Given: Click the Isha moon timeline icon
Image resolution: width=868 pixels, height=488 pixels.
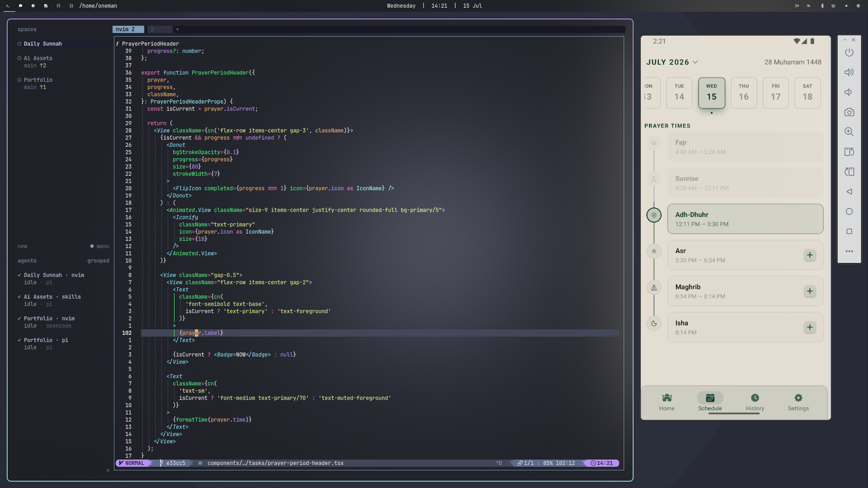Looking at the screenshot, I should (654, 324).
